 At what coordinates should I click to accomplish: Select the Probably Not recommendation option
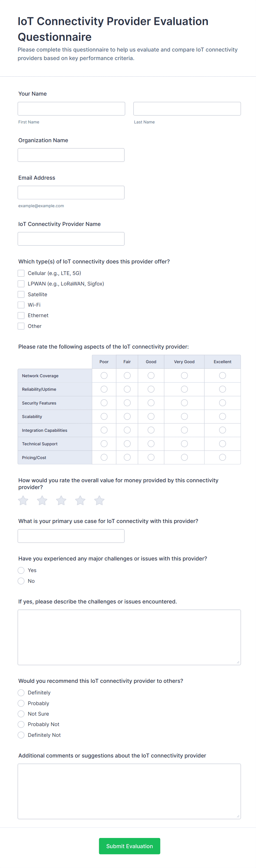21,724
